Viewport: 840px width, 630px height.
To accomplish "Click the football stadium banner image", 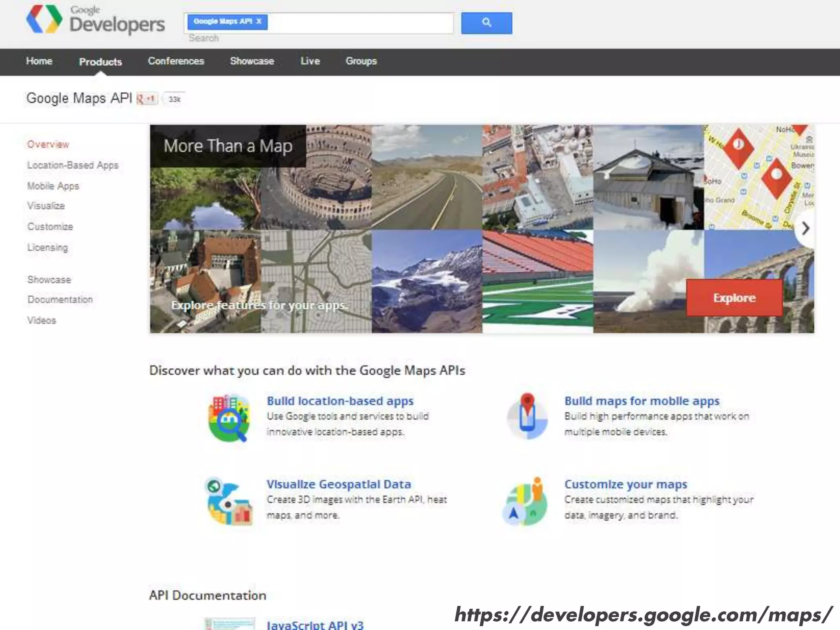I will click(x=538, y=281).
